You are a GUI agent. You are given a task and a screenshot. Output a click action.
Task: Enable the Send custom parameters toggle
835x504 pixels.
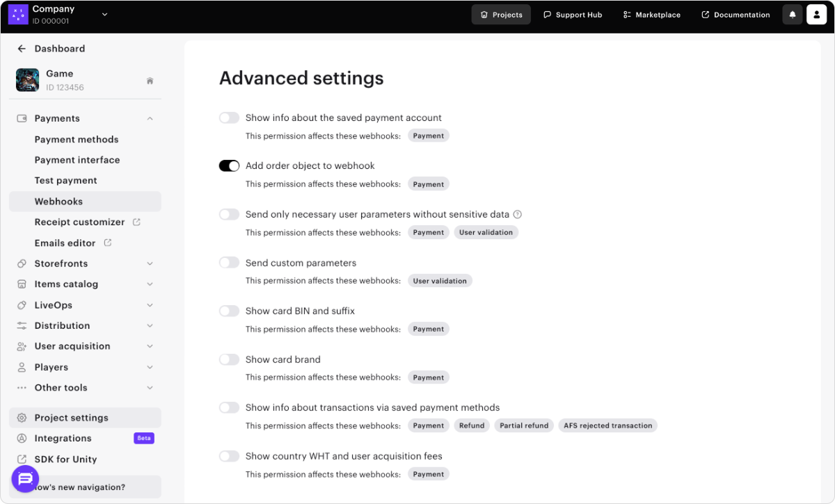coord(229,263)
